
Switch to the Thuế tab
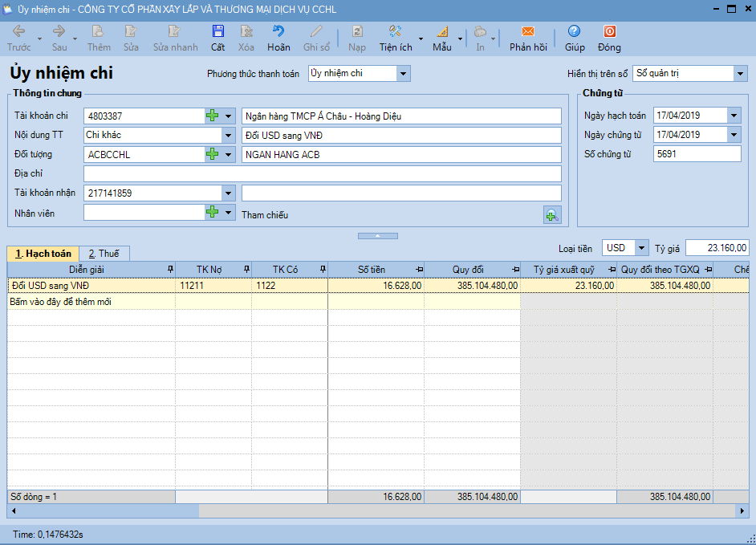pyautogui.click(x=104, y=254)
